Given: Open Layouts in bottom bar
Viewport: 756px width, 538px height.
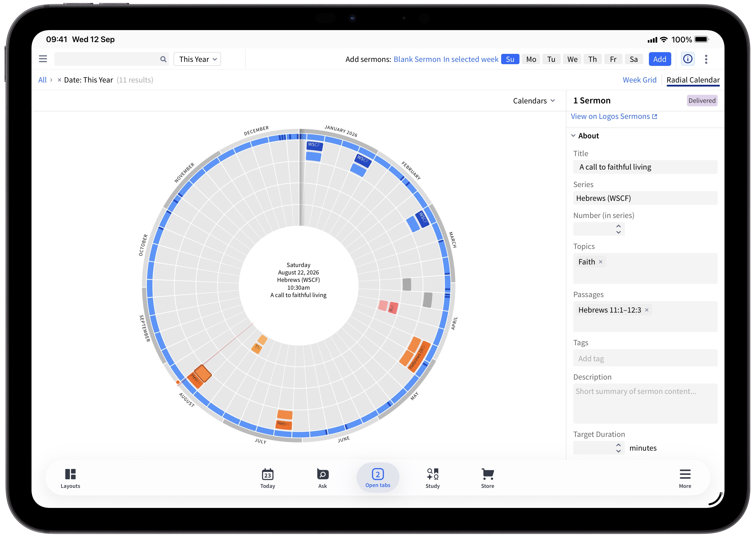Looking at the screenshot, I should pyautogui.click(x=70, y=478).
